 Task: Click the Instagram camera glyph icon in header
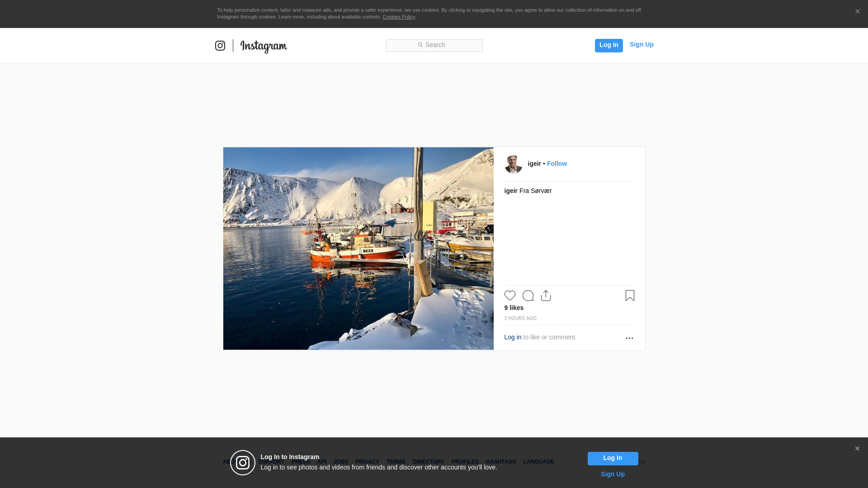(220, 46)
